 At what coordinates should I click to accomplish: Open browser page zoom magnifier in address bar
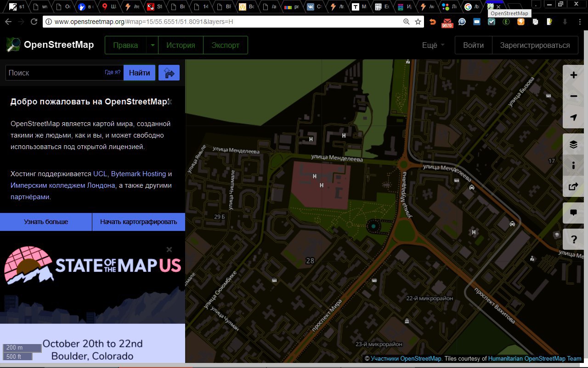coord(406,22)
